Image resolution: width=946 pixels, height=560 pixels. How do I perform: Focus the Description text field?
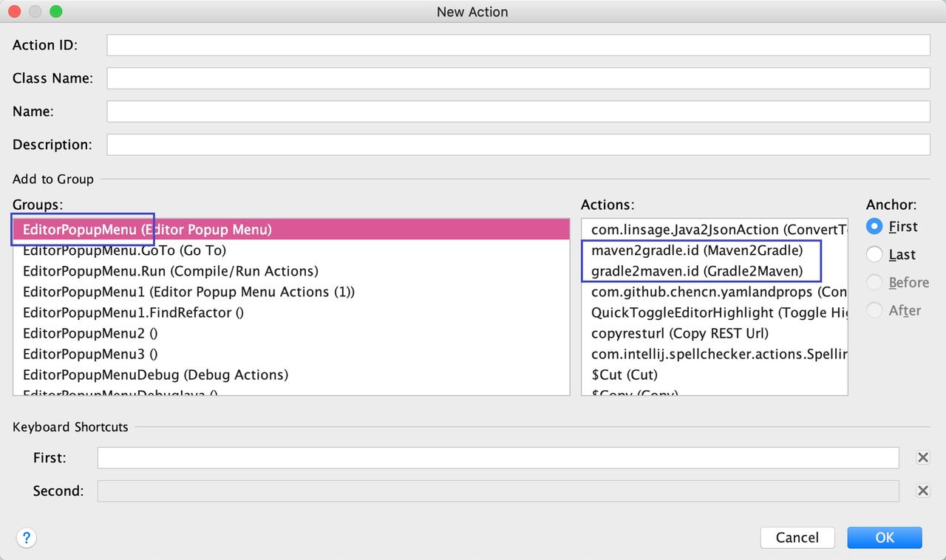coord(517,145)
